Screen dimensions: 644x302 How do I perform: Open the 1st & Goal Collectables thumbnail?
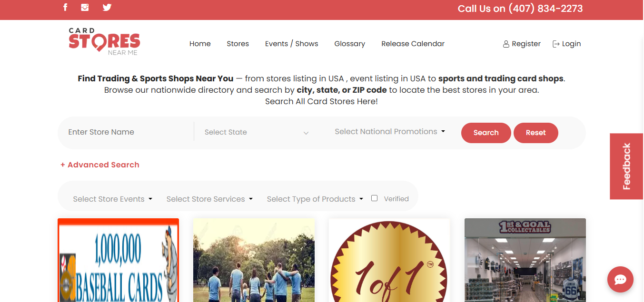coord(525,260)
